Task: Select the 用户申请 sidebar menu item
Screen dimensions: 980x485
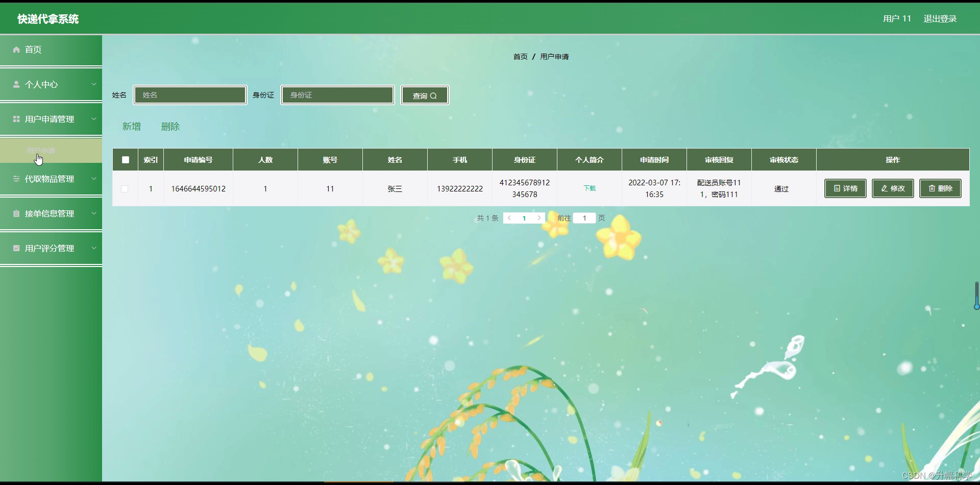Action: [x=41, y=151]
